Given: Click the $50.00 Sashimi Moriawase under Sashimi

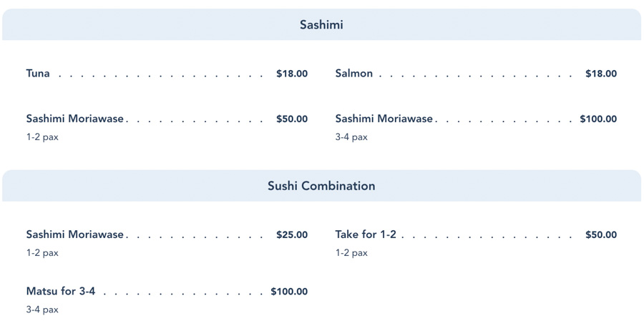Looking at the screenshot, I should pyautogui.click(x=75, y=119).
